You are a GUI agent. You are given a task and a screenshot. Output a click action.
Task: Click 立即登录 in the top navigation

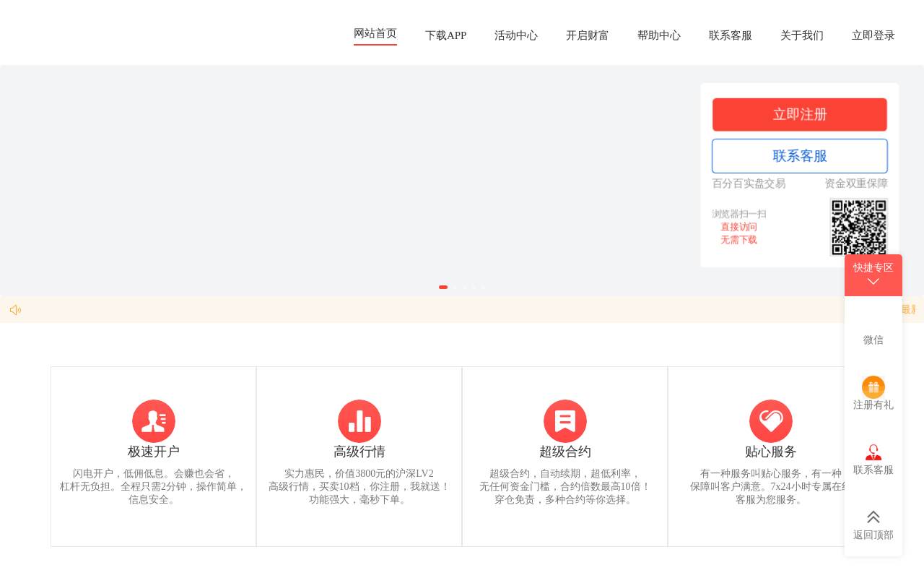click(x=873, y=35)
